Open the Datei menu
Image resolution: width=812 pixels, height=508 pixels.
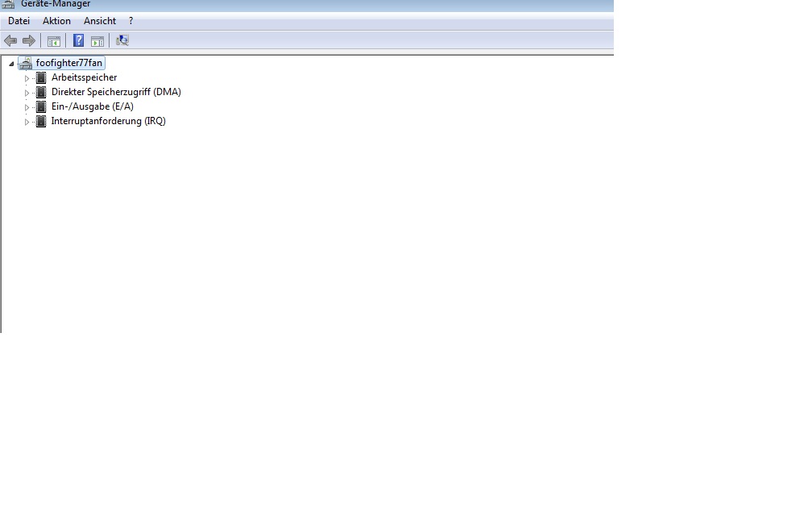click(x=19, y=21)
